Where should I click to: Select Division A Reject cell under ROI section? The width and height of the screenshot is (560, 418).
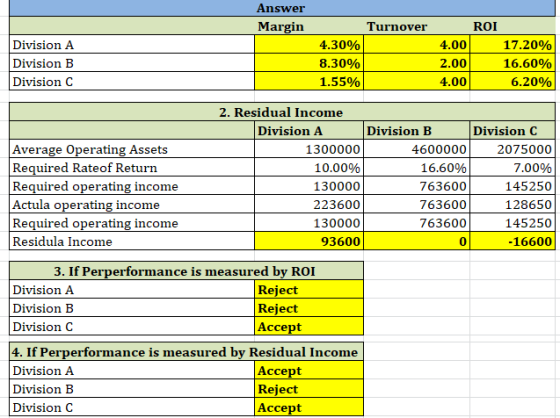point(309,290)
